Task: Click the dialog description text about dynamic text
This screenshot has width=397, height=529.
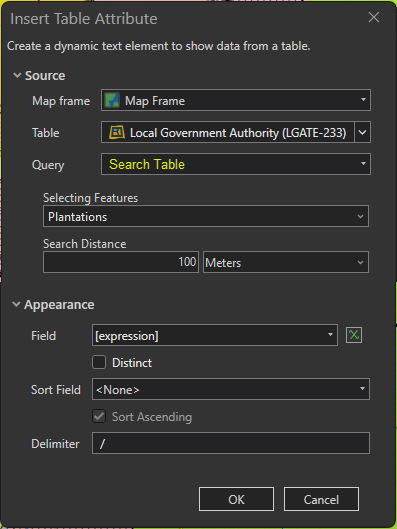Action: (x=159, y=46)
